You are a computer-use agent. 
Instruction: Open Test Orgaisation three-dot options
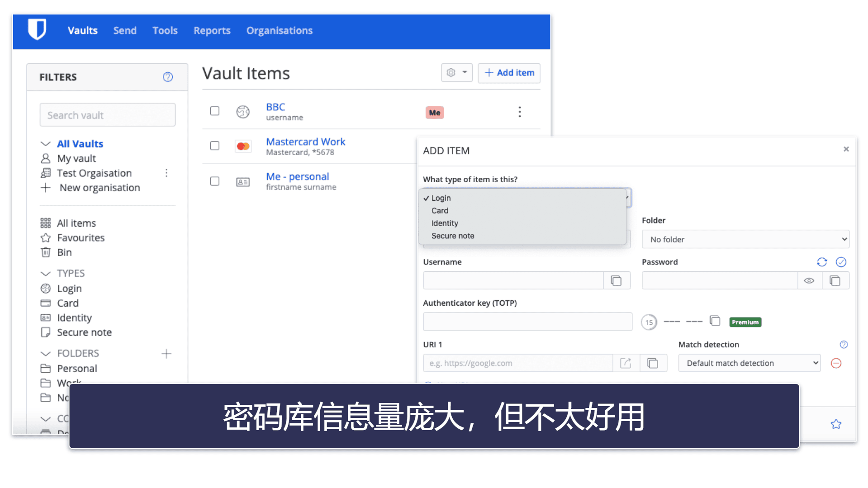pyautogui.click(x=166, y=173)
